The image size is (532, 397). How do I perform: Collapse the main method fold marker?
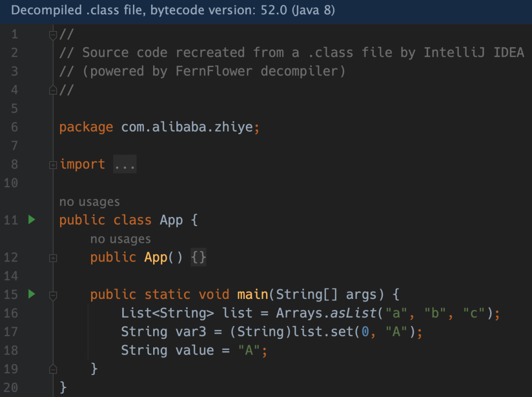(x=53, y=296)
